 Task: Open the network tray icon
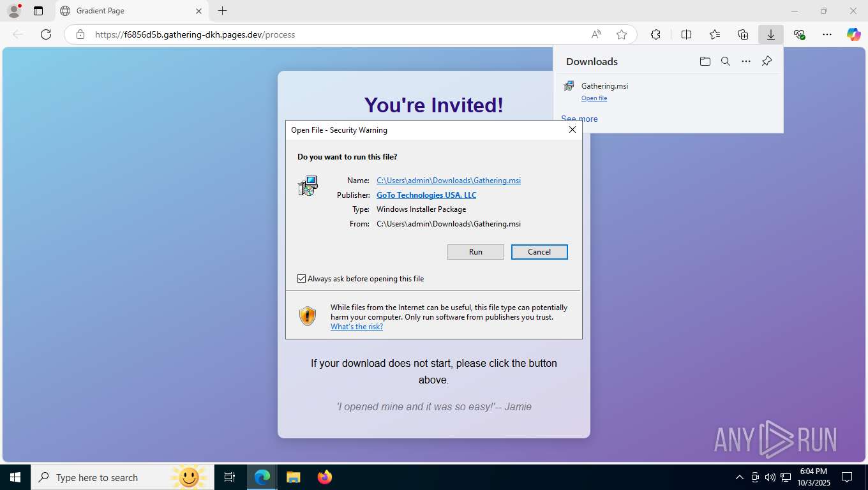tap(786, 477)
